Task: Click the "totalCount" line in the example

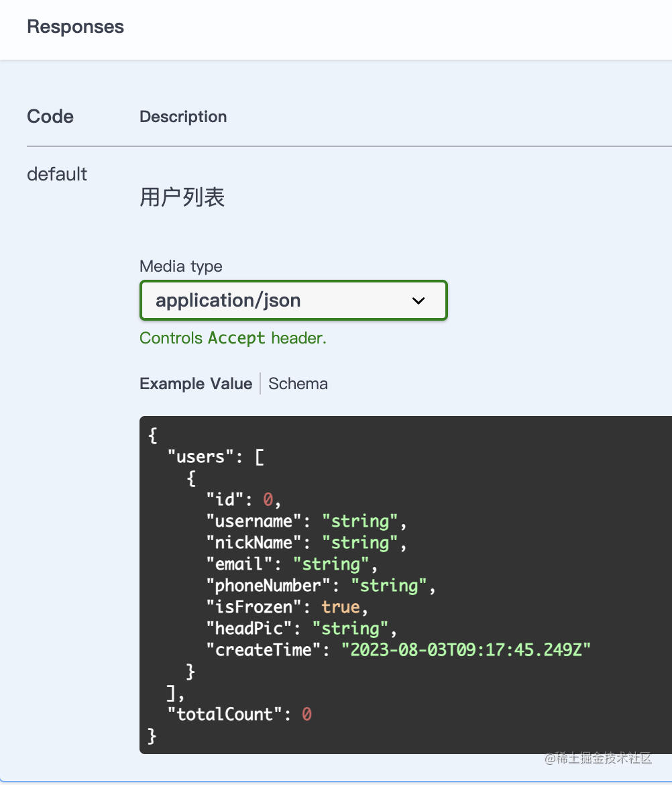Action: [239, 715]
